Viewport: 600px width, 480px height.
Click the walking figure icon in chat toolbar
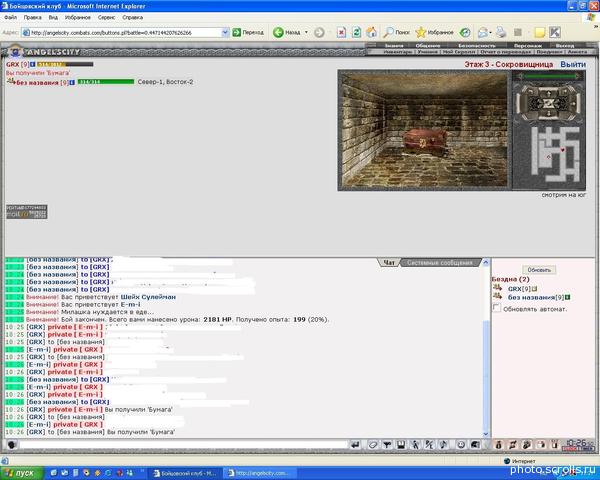pyautogui.click(x=415, y=445)
